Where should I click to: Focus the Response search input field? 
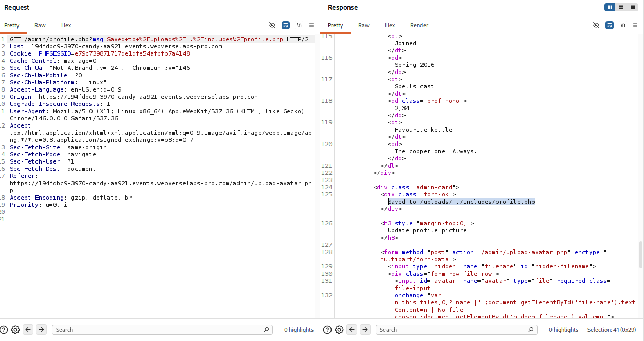[x=456, y=330]
